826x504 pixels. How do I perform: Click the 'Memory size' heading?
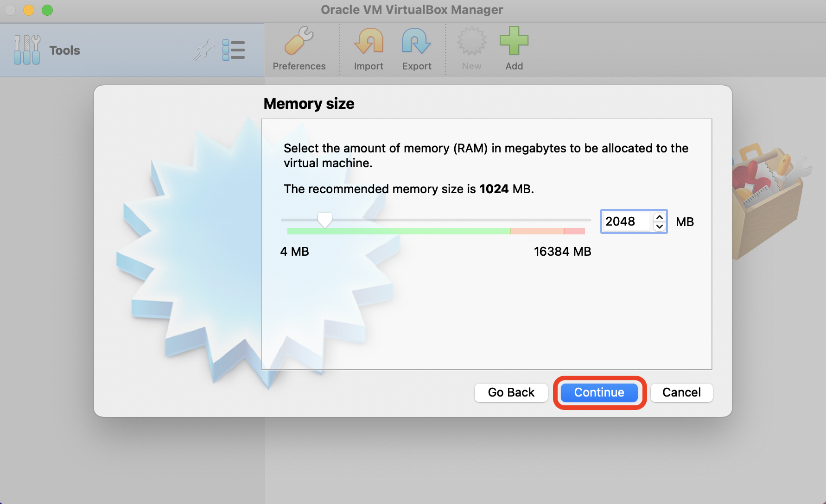(309, 104)
